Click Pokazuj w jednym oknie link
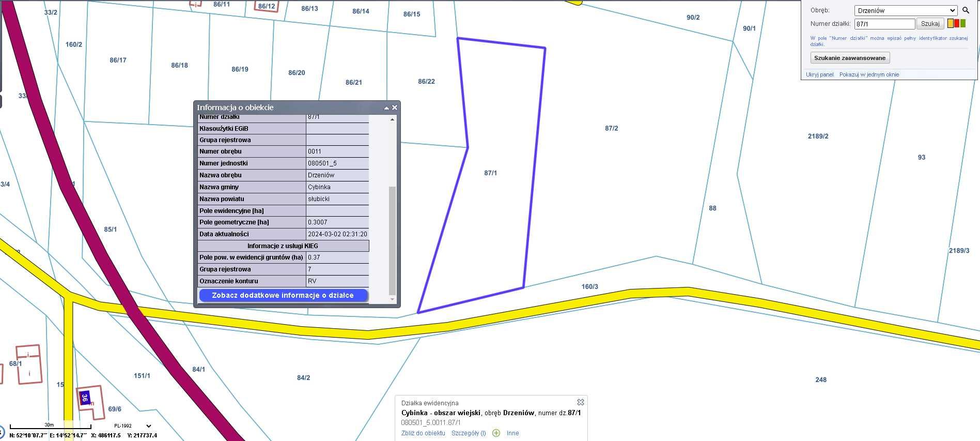The height and width of the screenshot is (441, 980). point(869,74)
